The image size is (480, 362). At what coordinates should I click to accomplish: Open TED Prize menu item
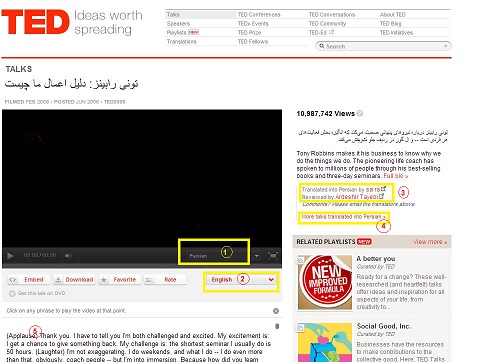tap(249, 33)
